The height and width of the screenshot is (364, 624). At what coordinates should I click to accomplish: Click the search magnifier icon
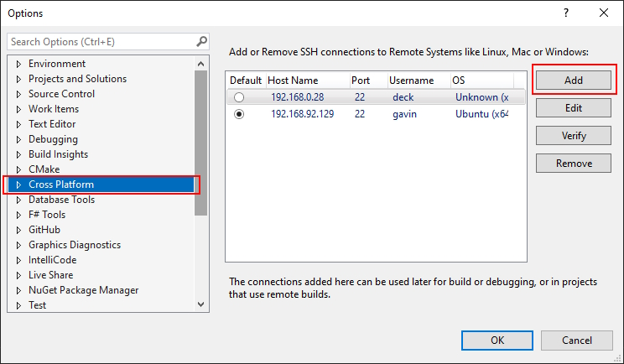click(201, 41)
